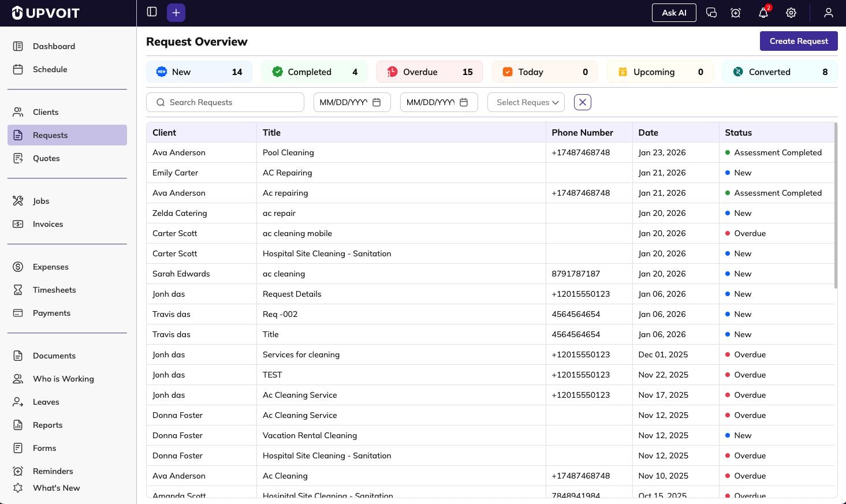Viewport: 846px width, 504px height.
Task: Open Reports from the sidebar
Action: [47, 425]
